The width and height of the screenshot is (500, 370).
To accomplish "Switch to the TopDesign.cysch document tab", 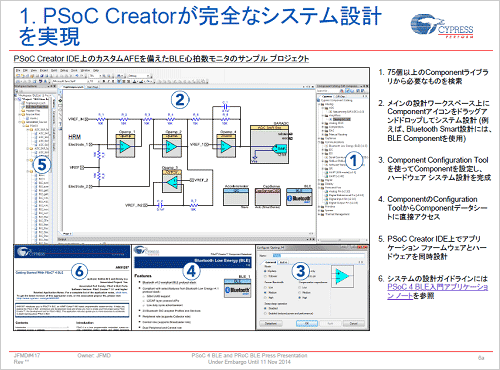I will [x=73, y=87].
